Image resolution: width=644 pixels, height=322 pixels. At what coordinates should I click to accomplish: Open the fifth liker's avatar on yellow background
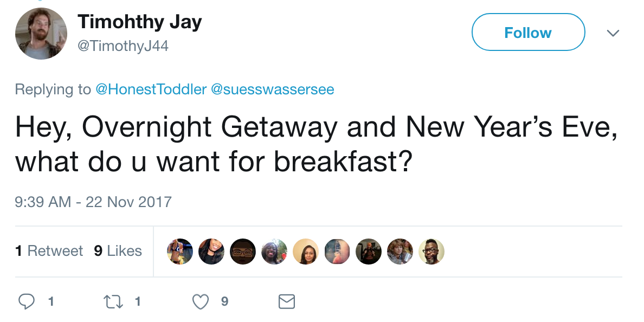[x=306, y=252]
